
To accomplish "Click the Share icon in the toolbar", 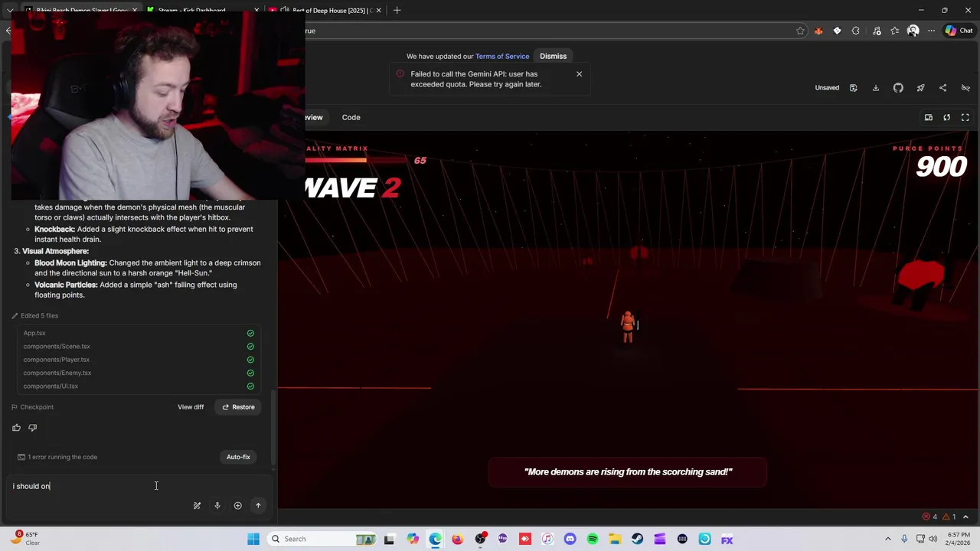I will click(x=942, y=88).
